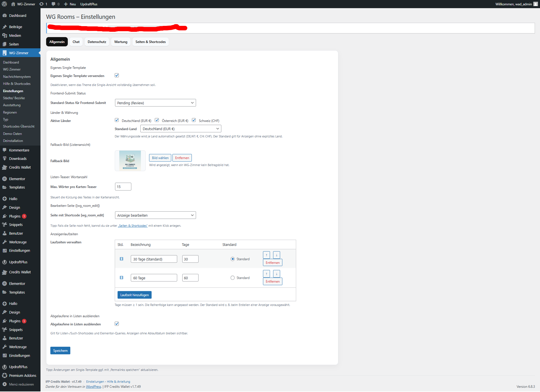Open Premium Addons sidebar item
Viewport: 540px width, 392px height.
(22, 375)
